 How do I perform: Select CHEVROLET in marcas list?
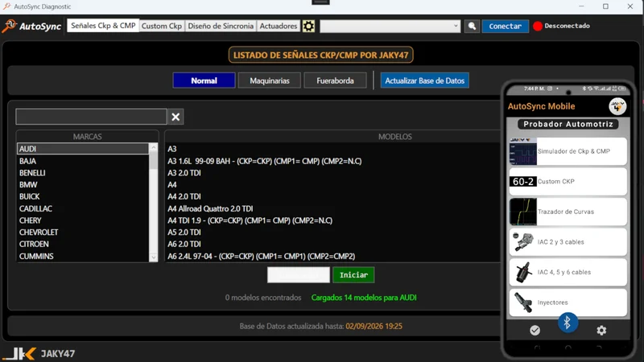(83, 232)
